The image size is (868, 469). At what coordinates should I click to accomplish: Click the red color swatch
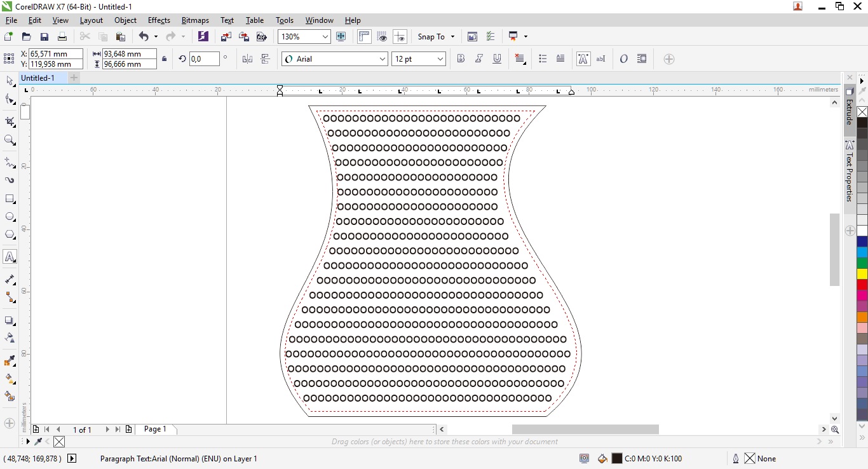[862, 284]
